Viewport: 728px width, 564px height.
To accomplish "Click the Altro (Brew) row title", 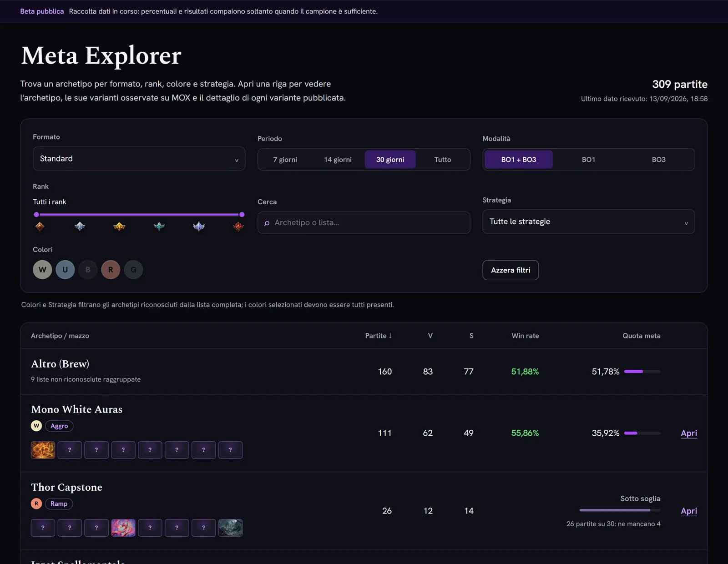I will (60, 364).
